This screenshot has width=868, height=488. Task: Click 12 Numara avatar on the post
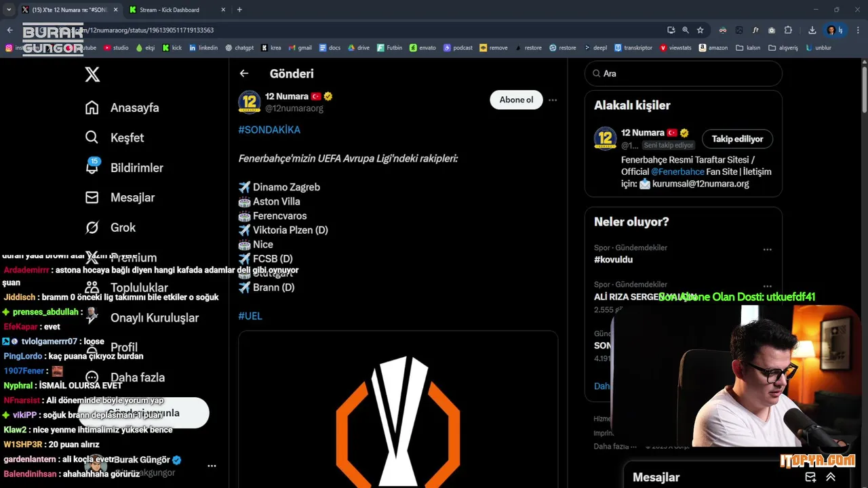point(250,102)
